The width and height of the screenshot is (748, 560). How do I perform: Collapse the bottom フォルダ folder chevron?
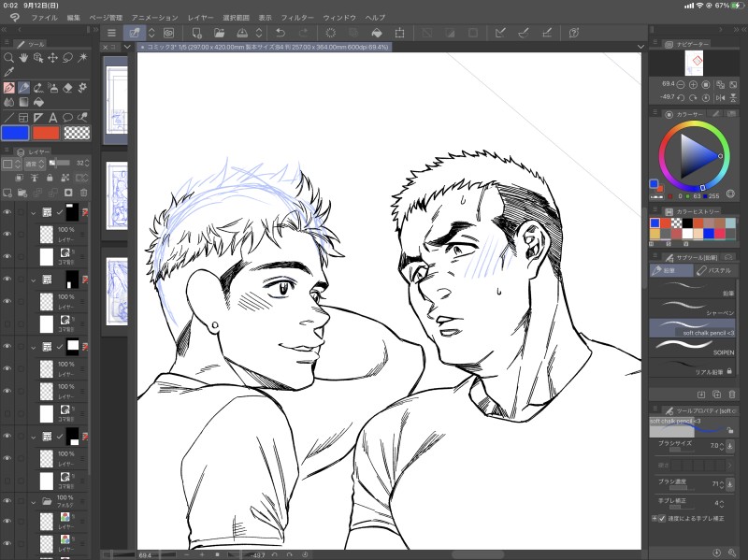tap(34, 502)
